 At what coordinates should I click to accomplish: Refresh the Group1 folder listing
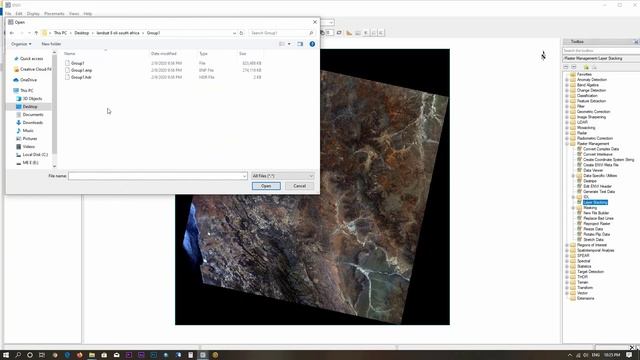241,33
